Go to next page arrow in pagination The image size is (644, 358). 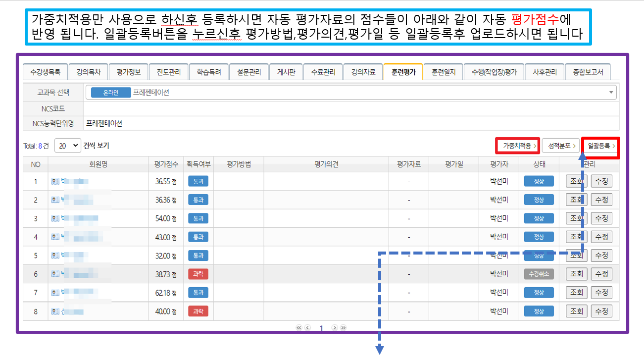pos(335,328)
